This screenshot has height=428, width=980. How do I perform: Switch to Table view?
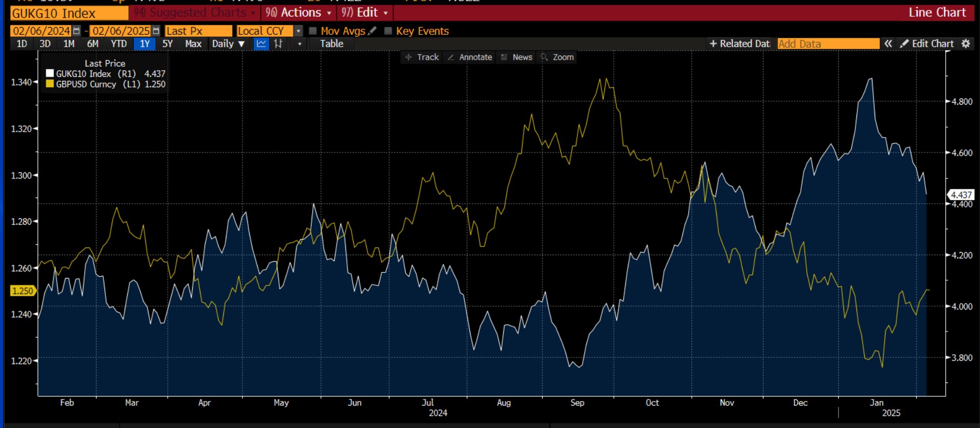click(331, 44)
